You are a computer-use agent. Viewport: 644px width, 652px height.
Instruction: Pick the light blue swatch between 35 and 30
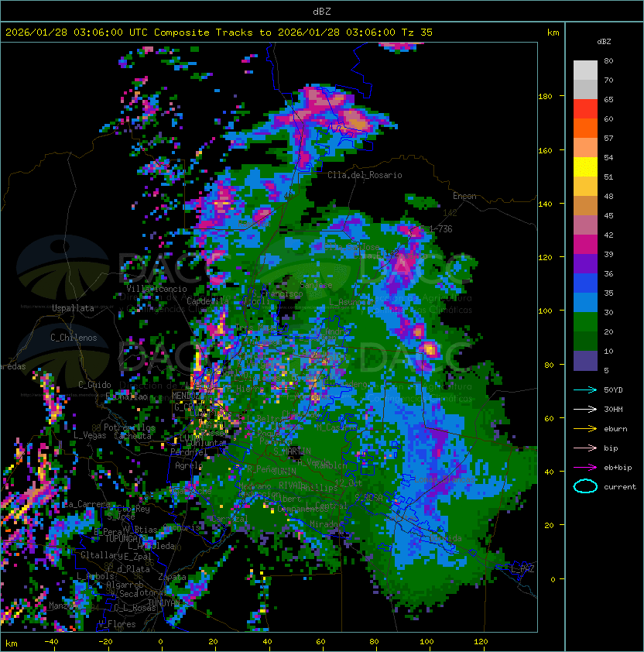click(x=585, y=303)
